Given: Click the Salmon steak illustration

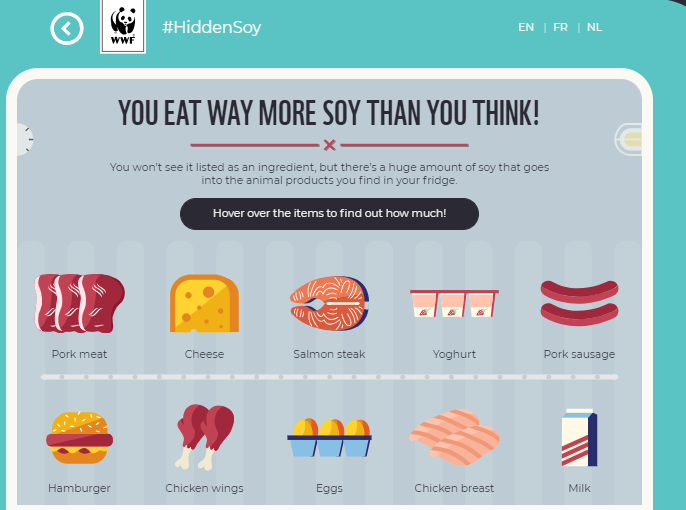Looking at the screenshot, I should [329, 303].
